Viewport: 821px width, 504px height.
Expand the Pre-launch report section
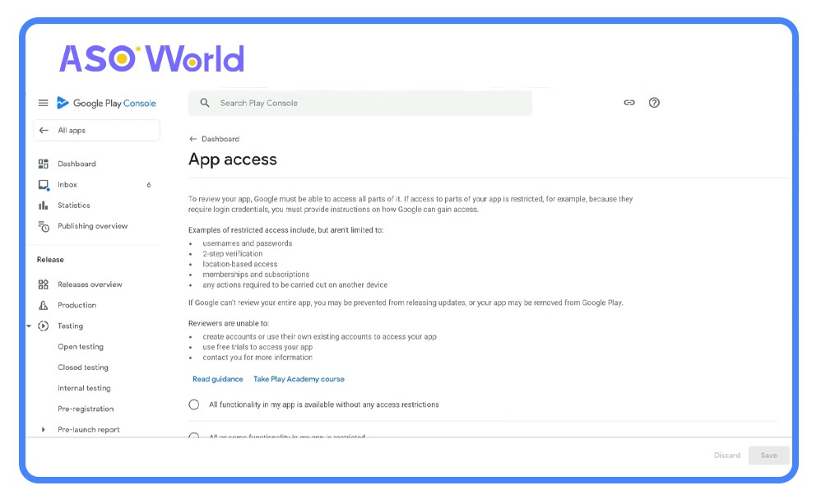pos(43,430)
